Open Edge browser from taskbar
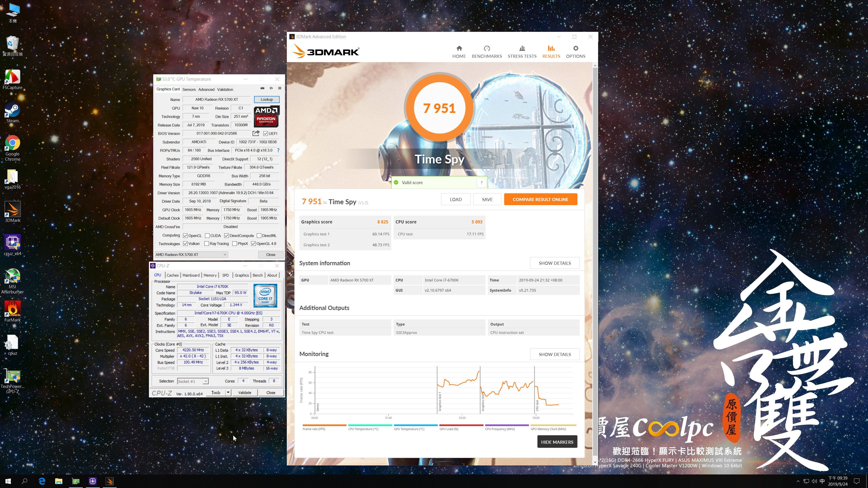868x488 pixels. 42,481
